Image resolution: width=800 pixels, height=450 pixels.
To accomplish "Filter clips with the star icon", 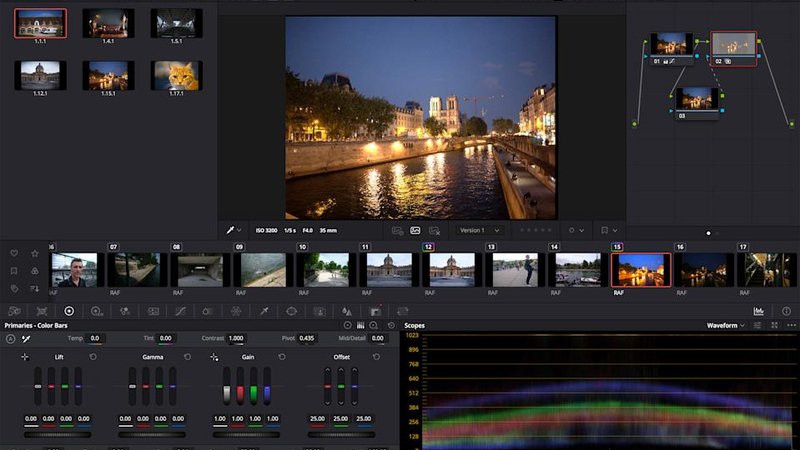I will [35, 253].
